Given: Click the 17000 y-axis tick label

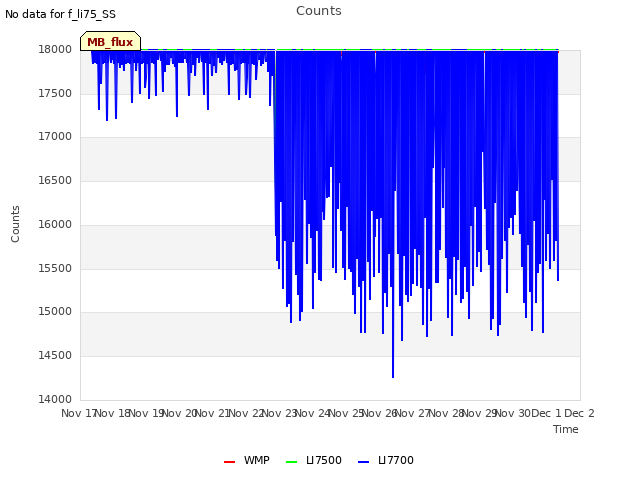Looking at the screenshot, I should (55, 137).
